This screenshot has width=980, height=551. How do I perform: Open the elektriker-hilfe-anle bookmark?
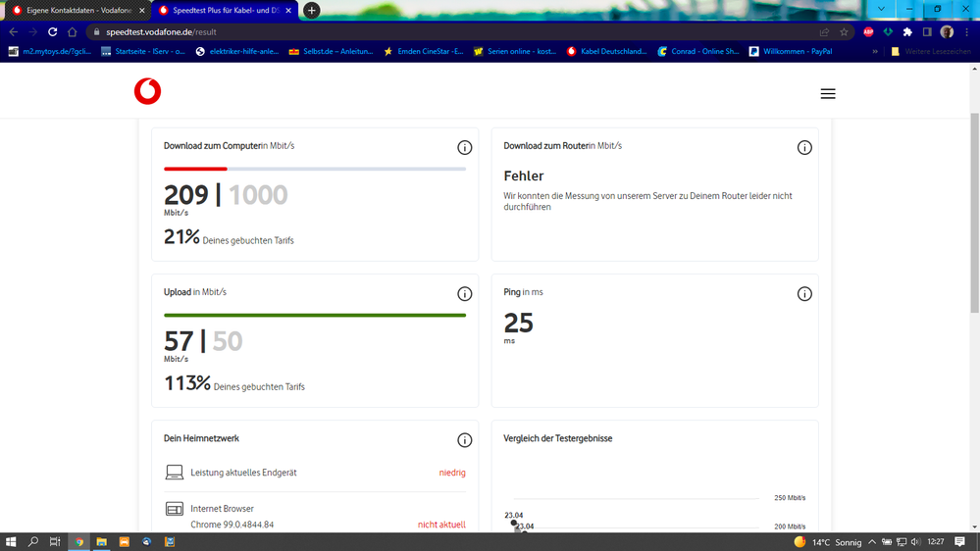click(236, 51)
